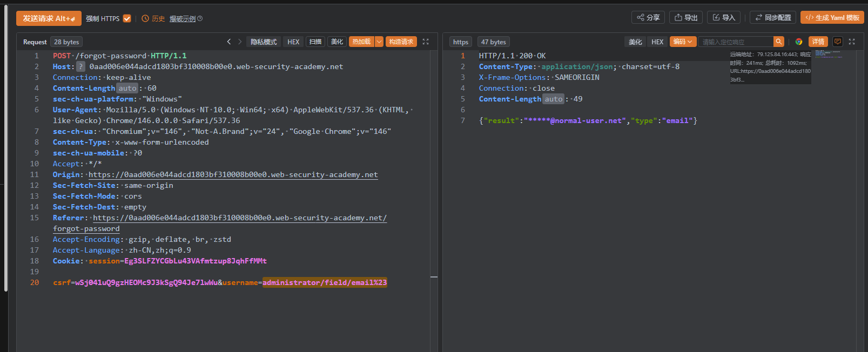Expand the Hot Load (热加载) dropdown arrow
The image size is (868, 352).
click(x=379, y=42)
